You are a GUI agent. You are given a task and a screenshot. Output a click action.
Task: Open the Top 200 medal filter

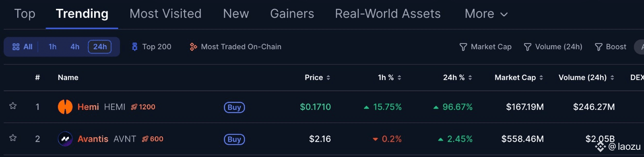point(151,47)
